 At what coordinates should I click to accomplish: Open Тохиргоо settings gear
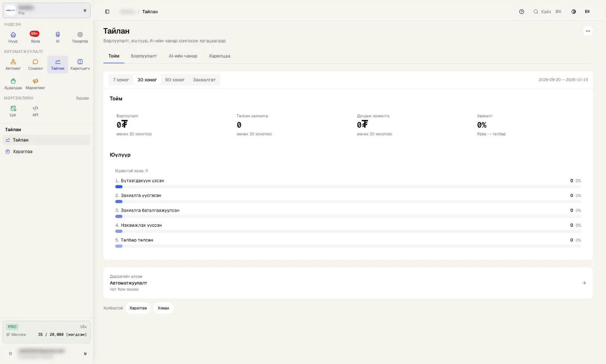click(80, 37)
